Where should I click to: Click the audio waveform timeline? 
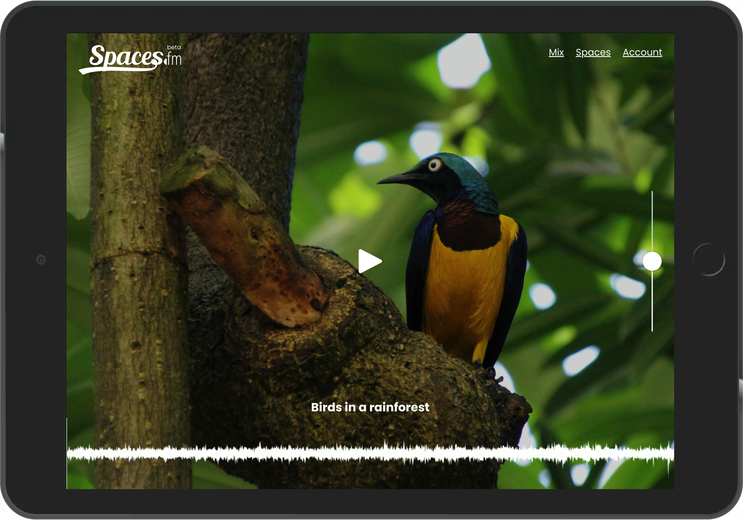point(370,453)
